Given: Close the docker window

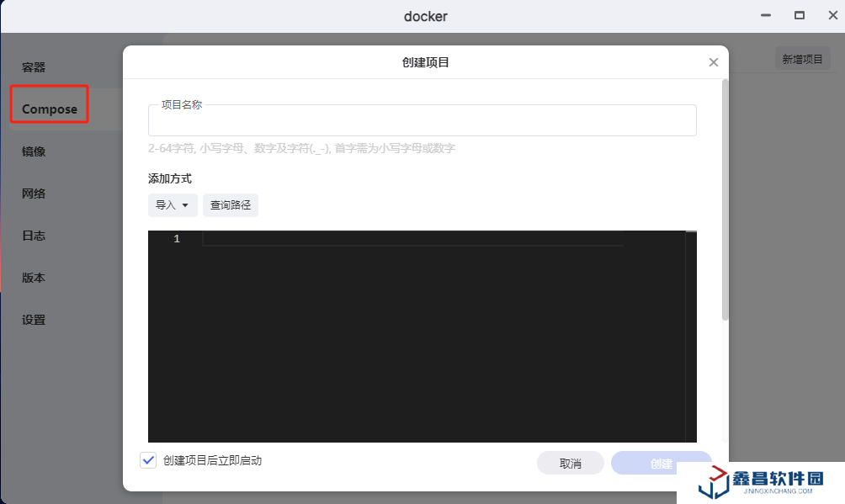Looking at the screenshot, I should (x=832, y=15).
